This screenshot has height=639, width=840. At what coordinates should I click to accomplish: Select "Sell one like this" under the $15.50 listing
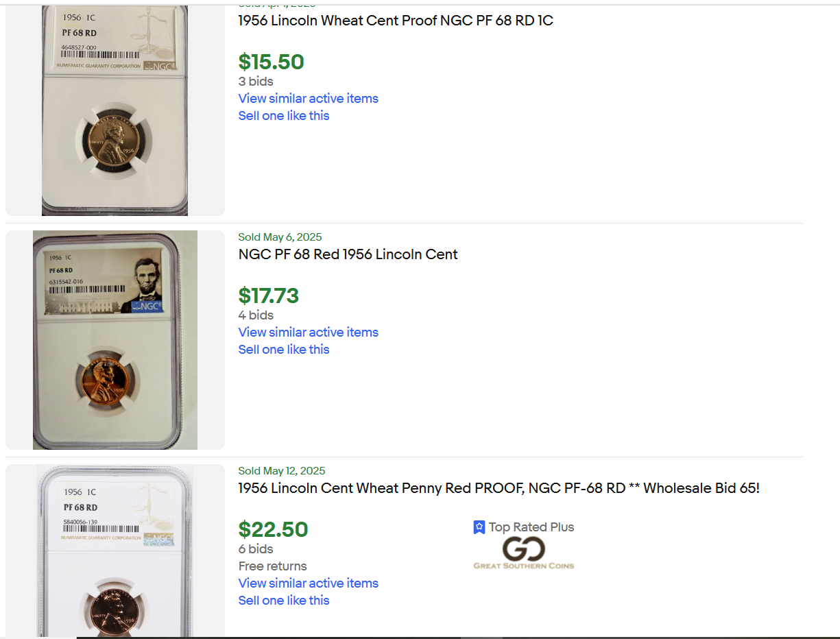click(x=284, y=116)
